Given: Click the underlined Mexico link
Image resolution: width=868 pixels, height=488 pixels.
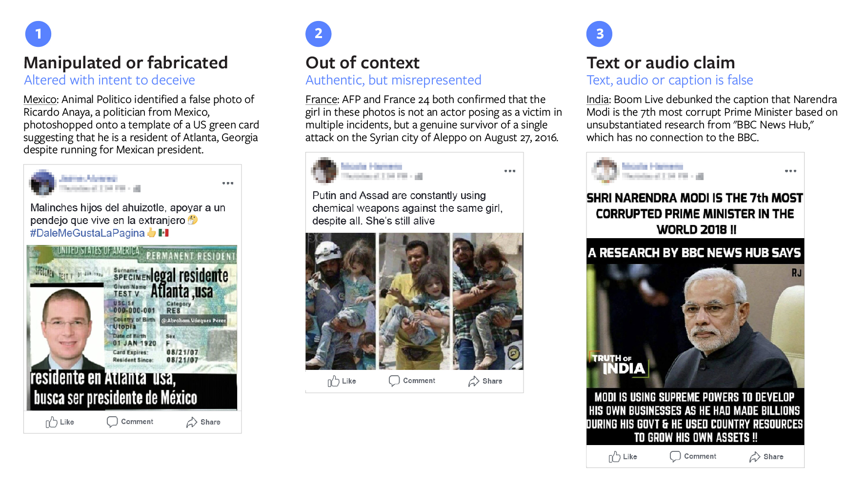Looking at the screenshot, I should (40, 100).
